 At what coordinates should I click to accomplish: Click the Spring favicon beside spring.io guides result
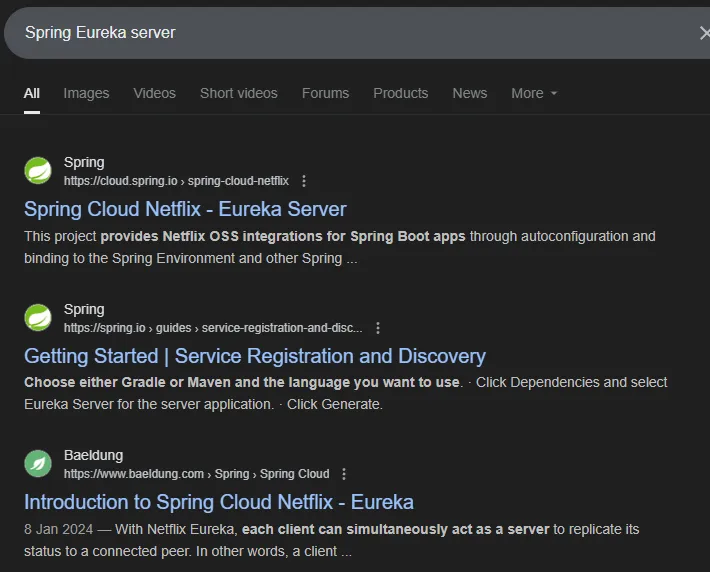[x=38, y=318]
